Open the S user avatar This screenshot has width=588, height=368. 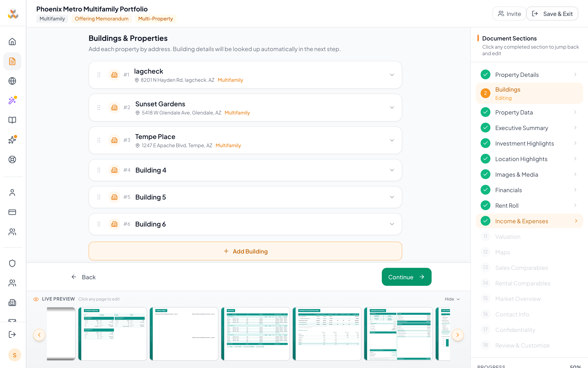pyautogui.click(x=14, y=355)
